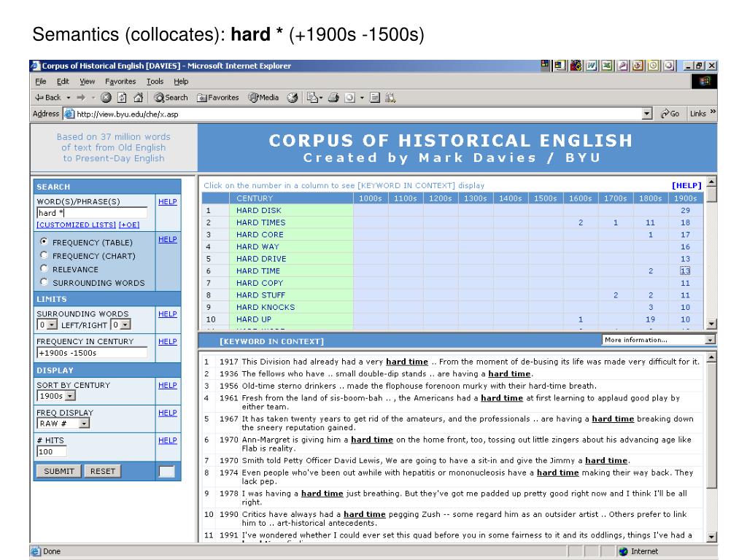Click scroll-up arrow of keyword context list

coord(711,357)
